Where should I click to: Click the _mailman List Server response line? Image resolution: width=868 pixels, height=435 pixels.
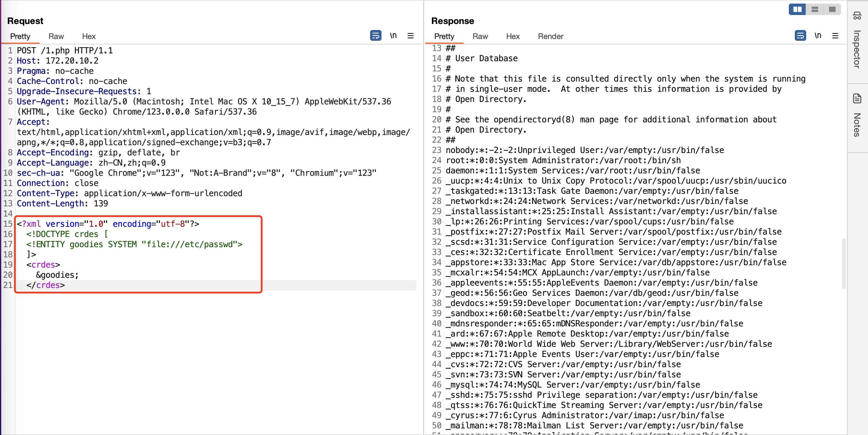click(x=594, y=426)
